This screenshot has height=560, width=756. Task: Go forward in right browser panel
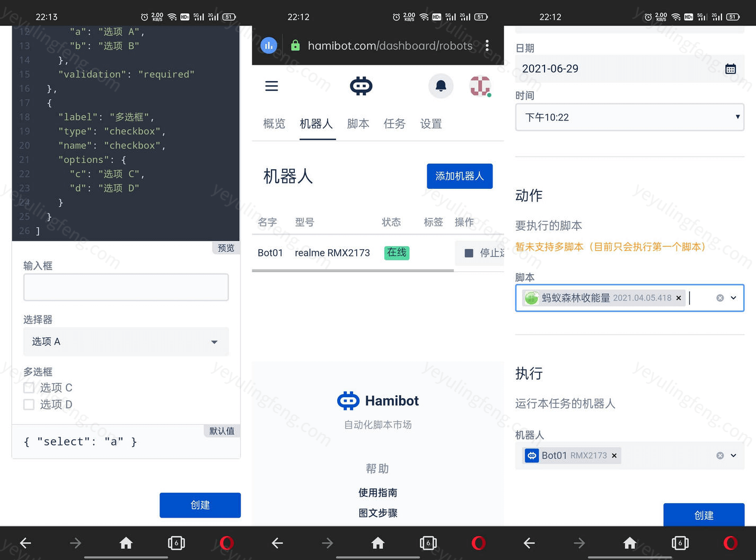579,543
